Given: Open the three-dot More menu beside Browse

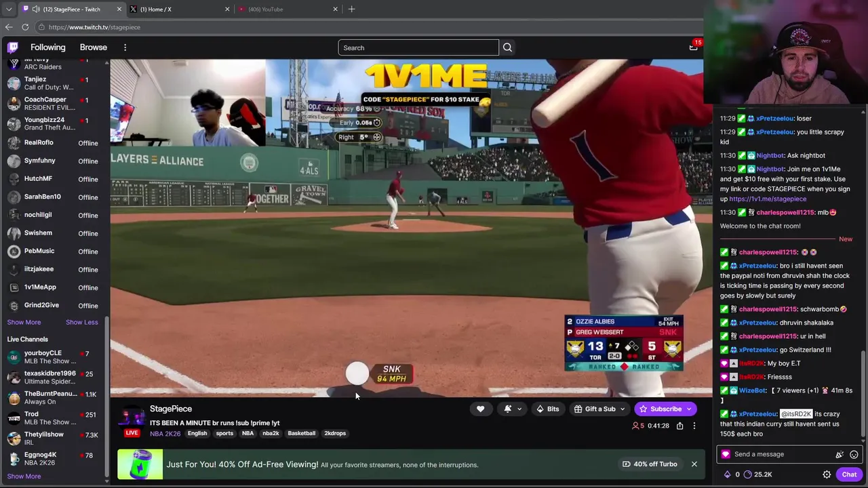Looking at the screenshot, I should pos(125,47).
